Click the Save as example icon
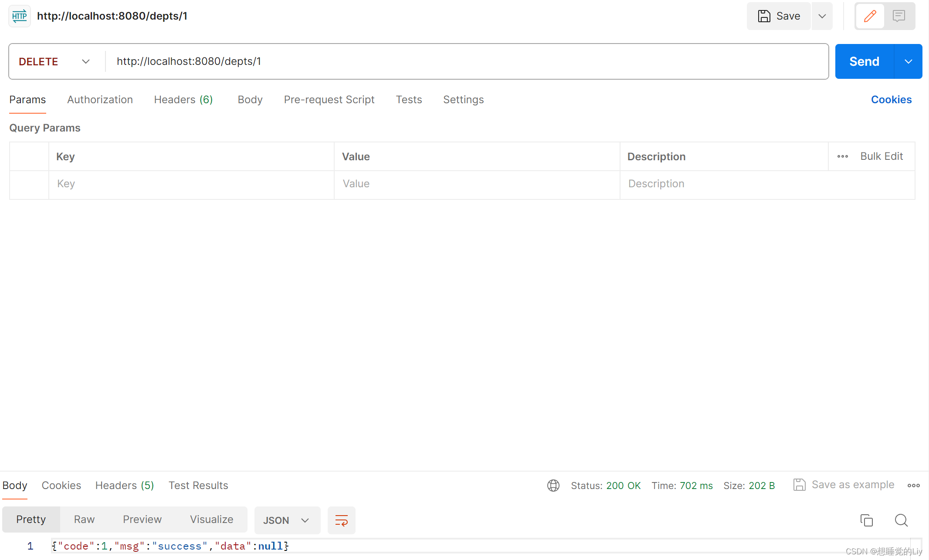This screenshot has height=560, width=929. point(799,485)
